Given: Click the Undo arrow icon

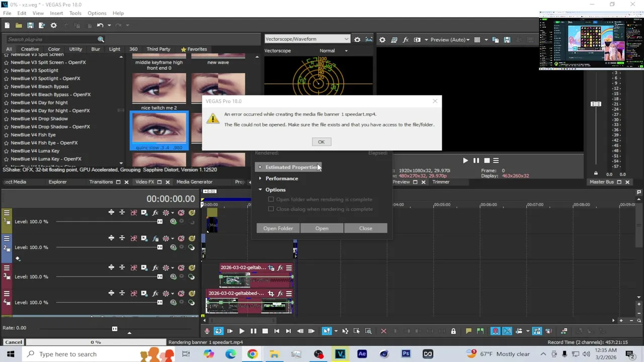Looking at the screenshot, I should coord(100,25).
